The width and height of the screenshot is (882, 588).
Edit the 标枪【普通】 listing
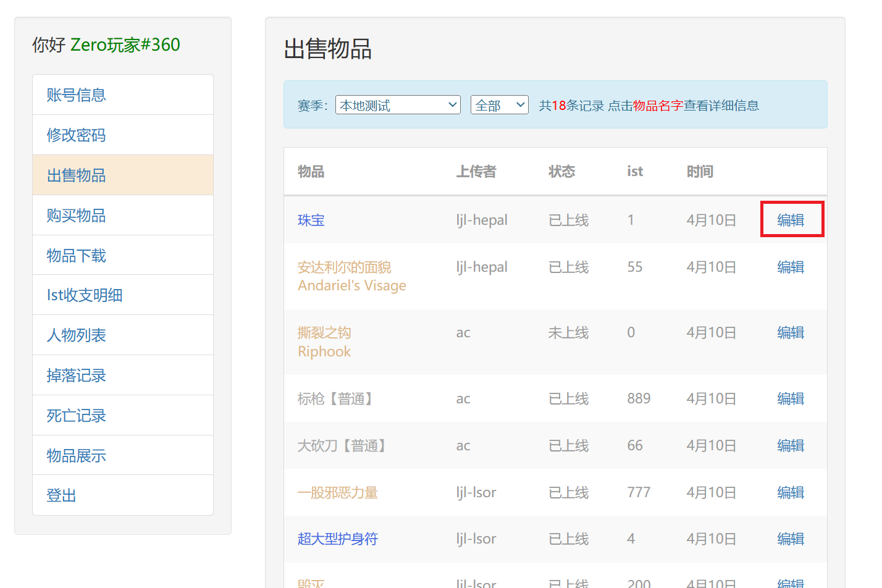[x=791, y=399]
